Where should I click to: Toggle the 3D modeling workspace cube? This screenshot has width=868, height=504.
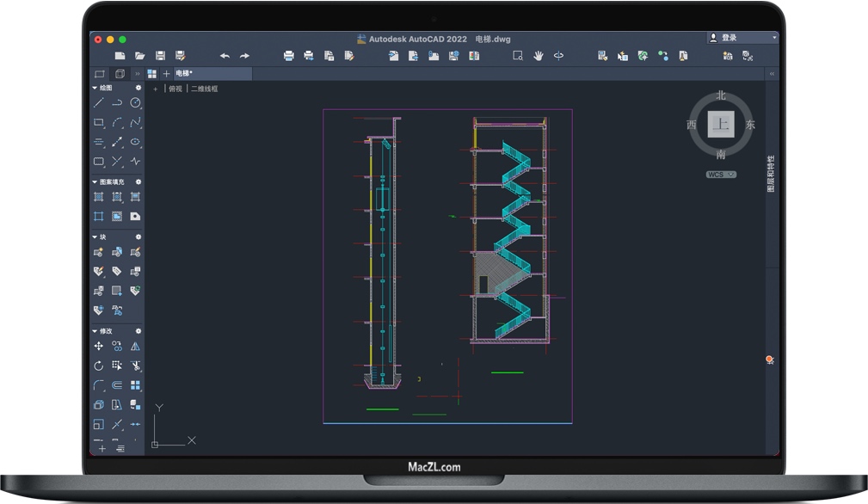click(120, 74)
